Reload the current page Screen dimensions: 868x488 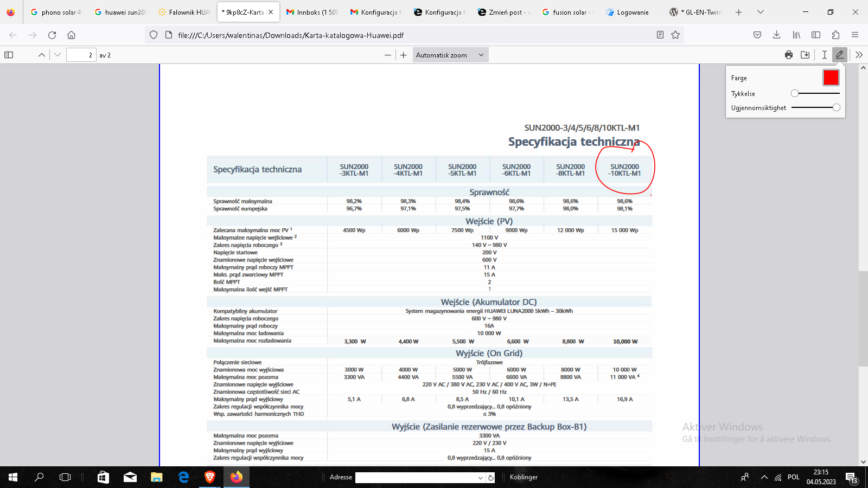click(x=52, y=35)
